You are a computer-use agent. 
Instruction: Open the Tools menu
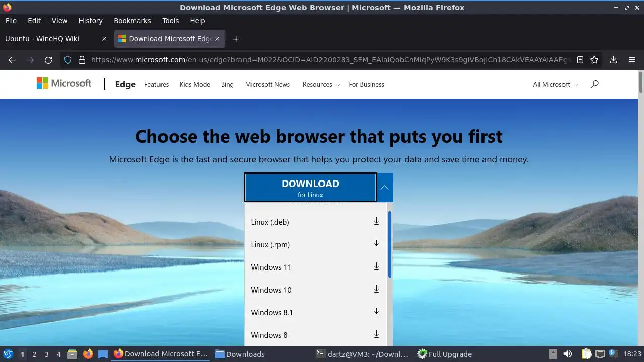click(x=170, y=21)
